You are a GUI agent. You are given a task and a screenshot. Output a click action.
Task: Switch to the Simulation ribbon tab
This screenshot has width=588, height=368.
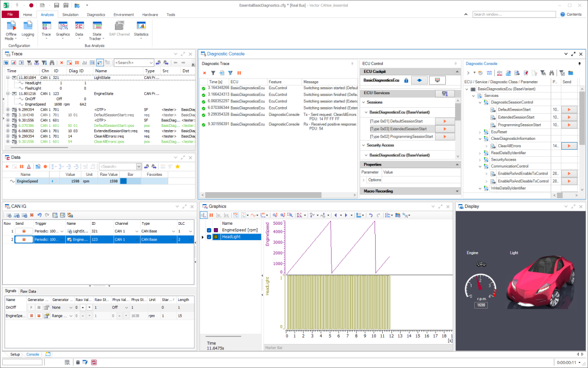coord(70,15)
